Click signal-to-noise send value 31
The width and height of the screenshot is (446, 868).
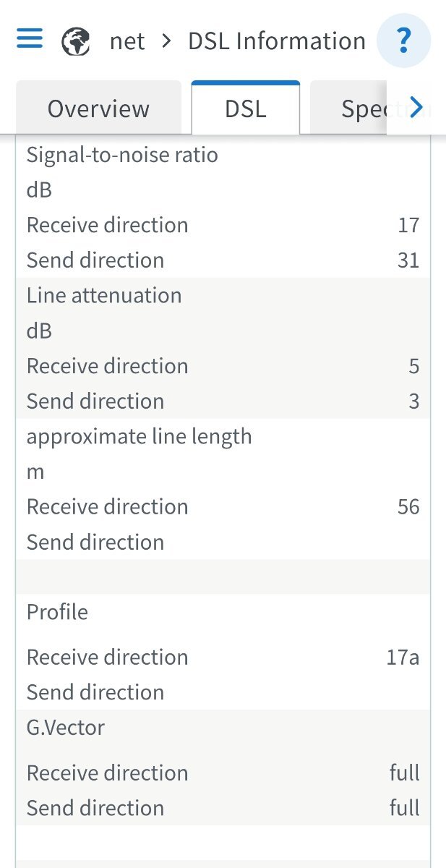pyautogui.click(x=408, y=260)
